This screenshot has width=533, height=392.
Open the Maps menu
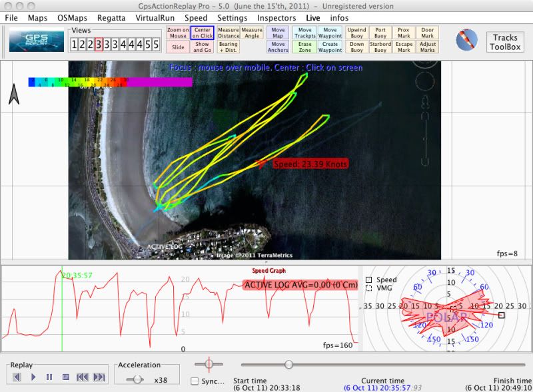(x=37, y=18)
